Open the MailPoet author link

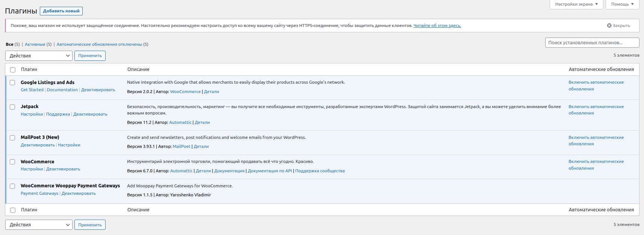(181, 146)
